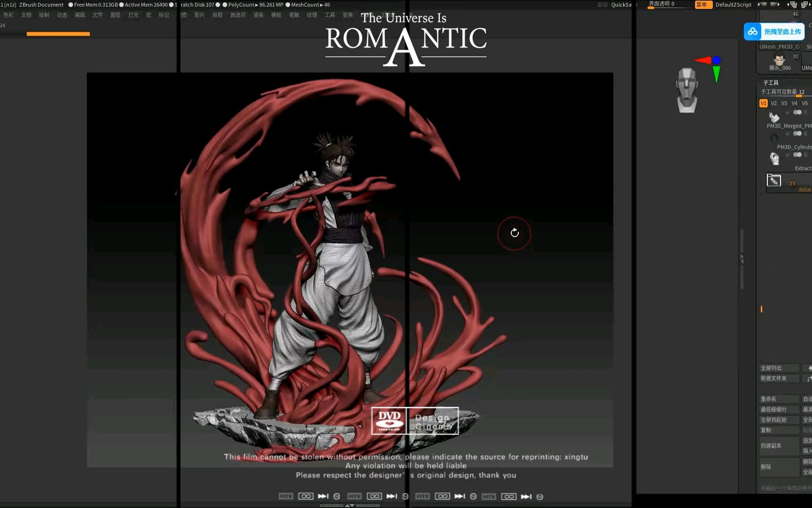Image resolution: width=812 pixels, height=508 pixels.
Task: Toggle boolean mode circles on Extract row
Action: (797, 155)
